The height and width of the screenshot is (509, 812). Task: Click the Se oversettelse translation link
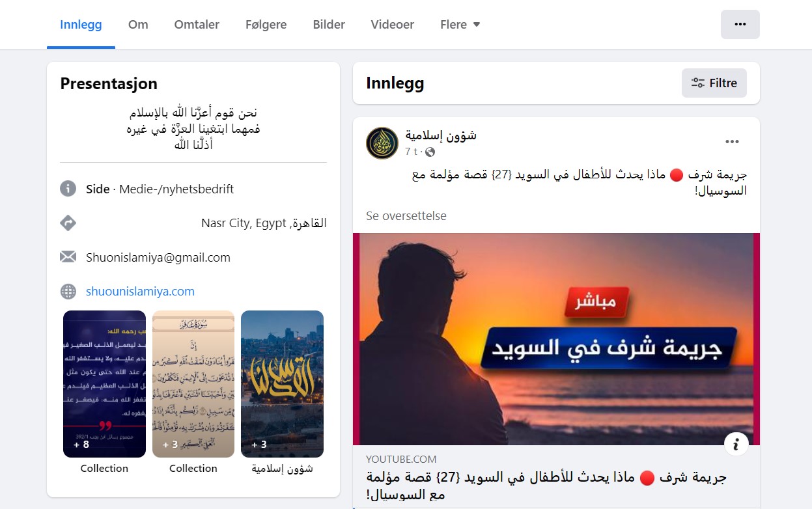[406, 215]
